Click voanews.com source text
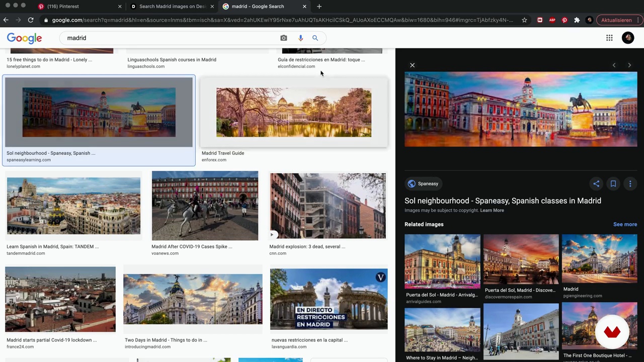This screenshot has height=362, width=644. [x=165, y=253]
